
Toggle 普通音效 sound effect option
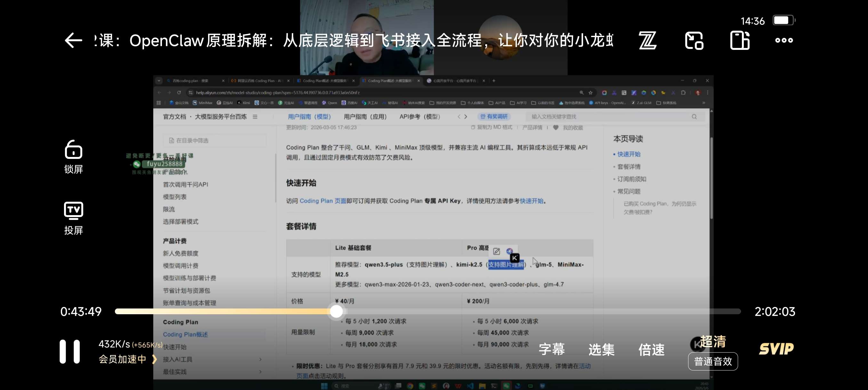click(x=713, y=362)
